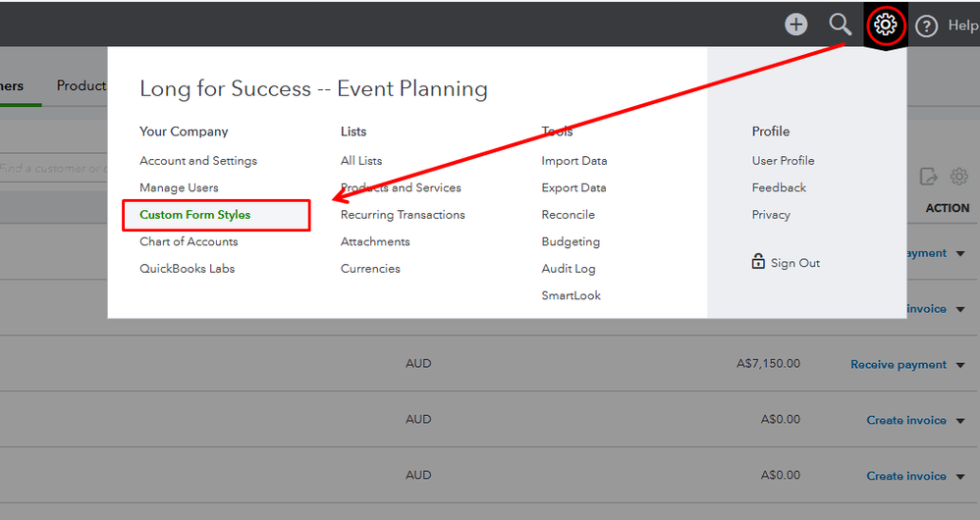Open the Audit Log
This screenshot has height=520, width=980.
pyautogui.click(x=569, y=269)
